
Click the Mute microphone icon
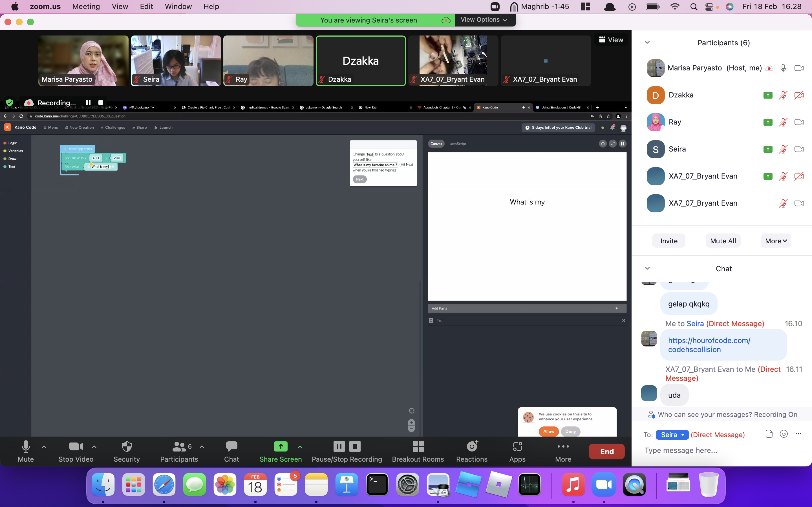(26, 446)
